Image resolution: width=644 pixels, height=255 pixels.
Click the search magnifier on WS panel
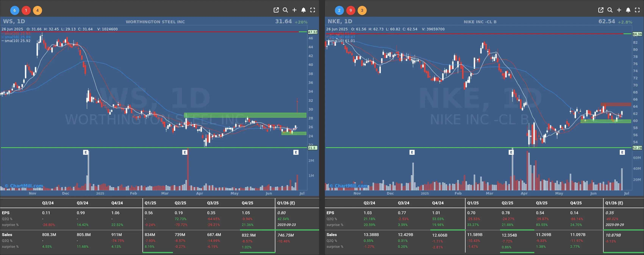tap(285, 10)
